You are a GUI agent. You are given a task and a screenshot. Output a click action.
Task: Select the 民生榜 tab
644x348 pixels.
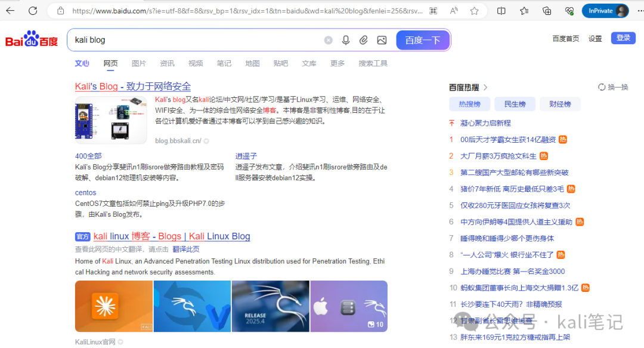tap(515, 104)
